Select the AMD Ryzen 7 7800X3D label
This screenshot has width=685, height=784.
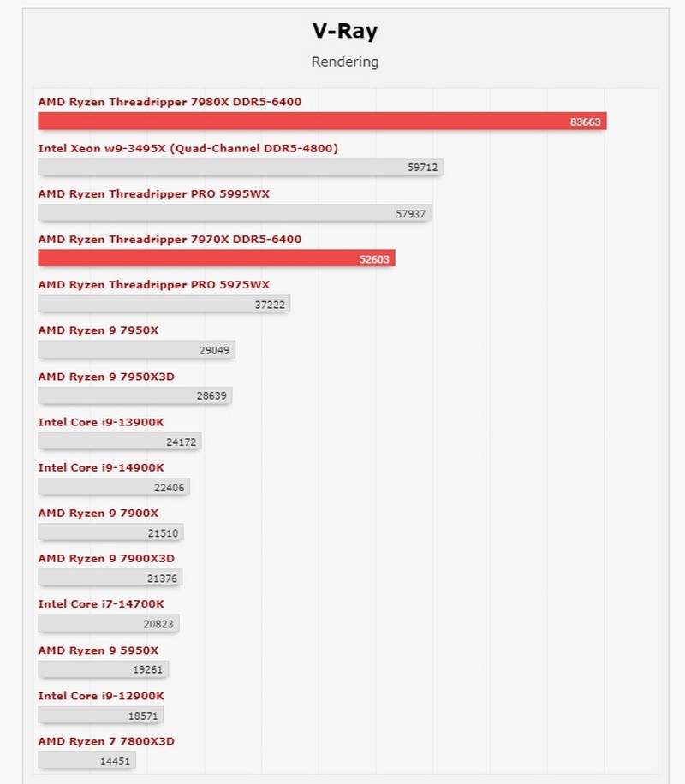pos(106,741)
